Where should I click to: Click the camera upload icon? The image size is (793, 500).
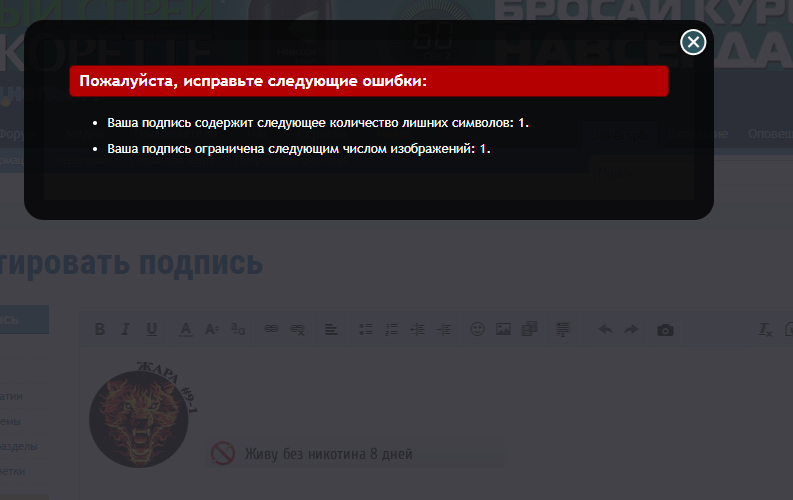665,330
